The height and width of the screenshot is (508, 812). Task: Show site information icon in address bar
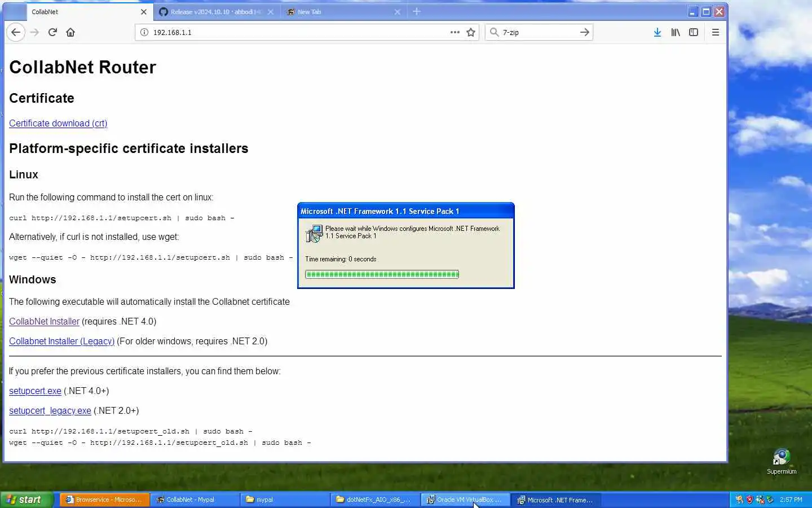pyautogui.click(x=144, y=32)
